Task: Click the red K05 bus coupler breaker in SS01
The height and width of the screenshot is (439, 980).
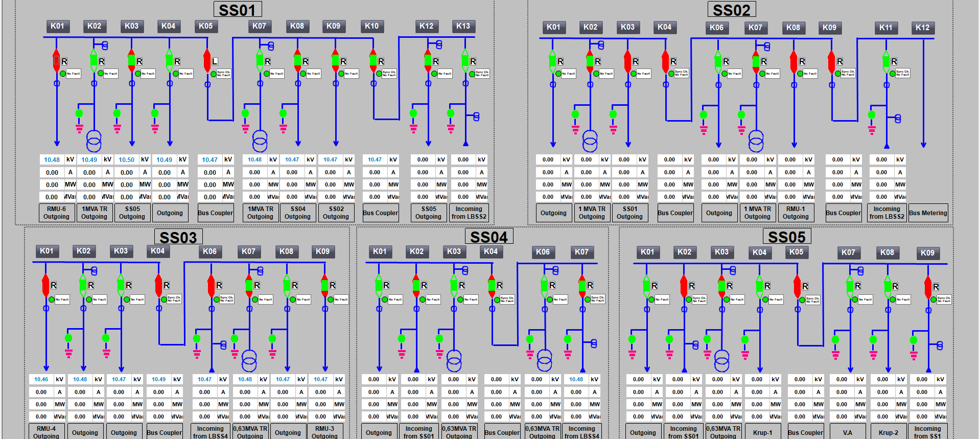Action: tap(207, 61)
